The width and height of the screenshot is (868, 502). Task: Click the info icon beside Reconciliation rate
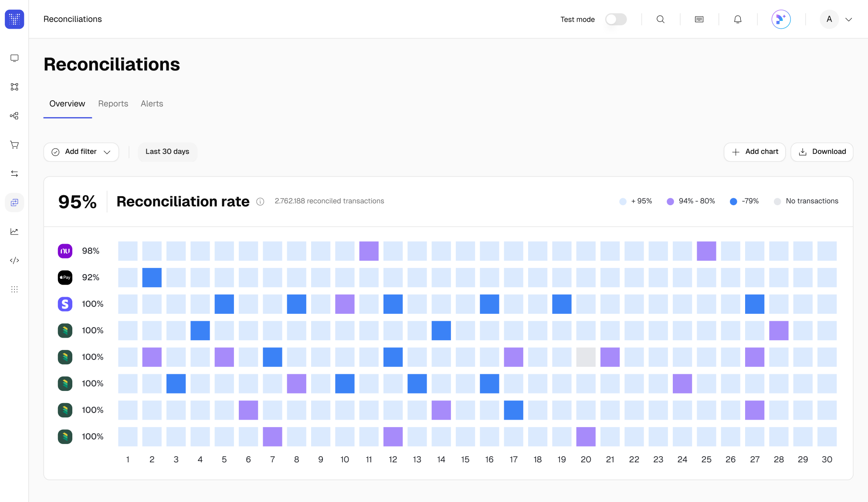click(260, 201)
